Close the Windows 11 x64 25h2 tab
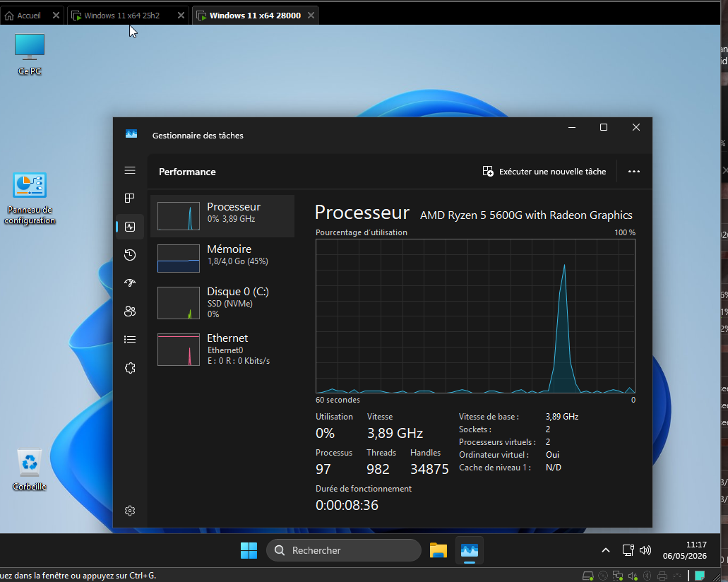Image resolution: width=728 pixels, height=582 pixels. [181, 16]
